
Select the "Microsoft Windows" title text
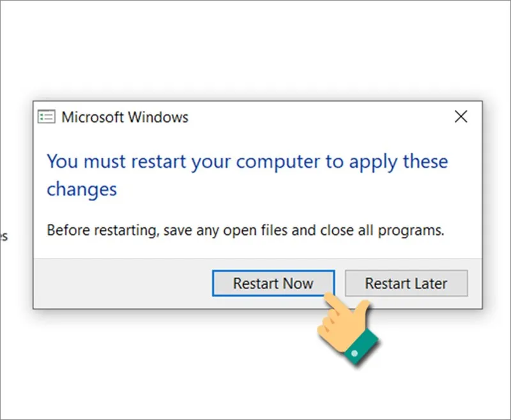click(125, 117)
